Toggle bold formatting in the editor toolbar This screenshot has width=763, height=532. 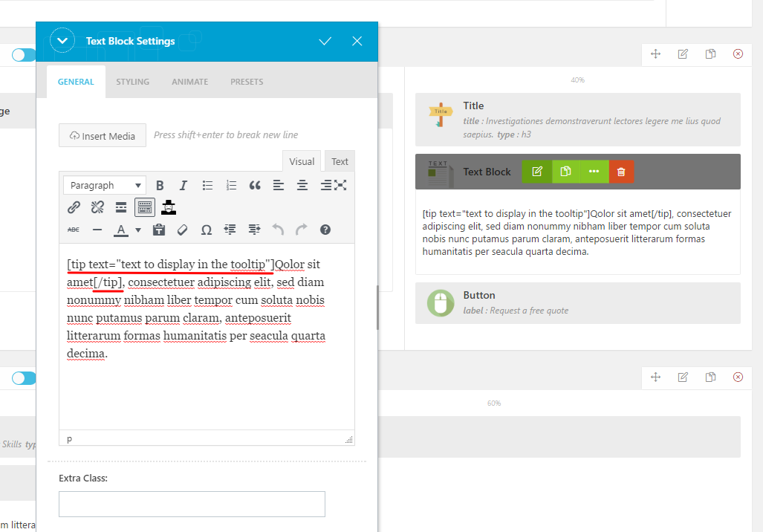160,186
